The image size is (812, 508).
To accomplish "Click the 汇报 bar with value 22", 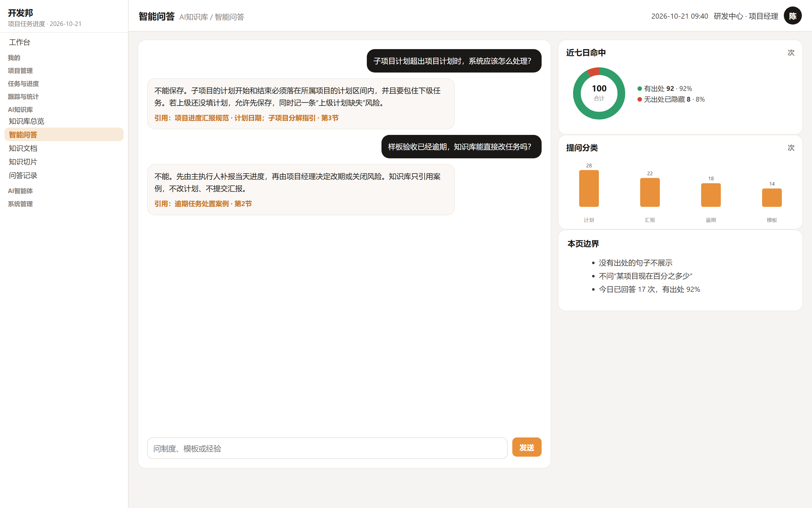I will [x=650, y=192].
